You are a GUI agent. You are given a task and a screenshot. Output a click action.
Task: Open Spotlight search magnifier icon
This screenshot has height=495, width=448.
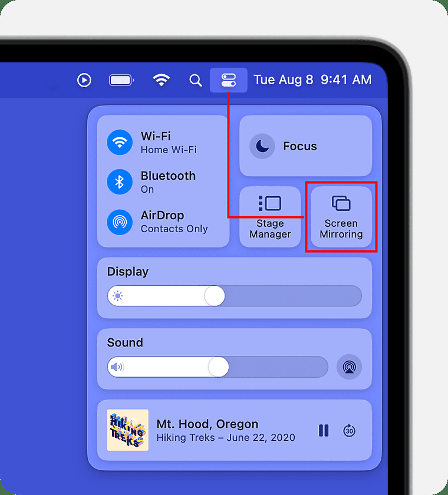[196, 81]
